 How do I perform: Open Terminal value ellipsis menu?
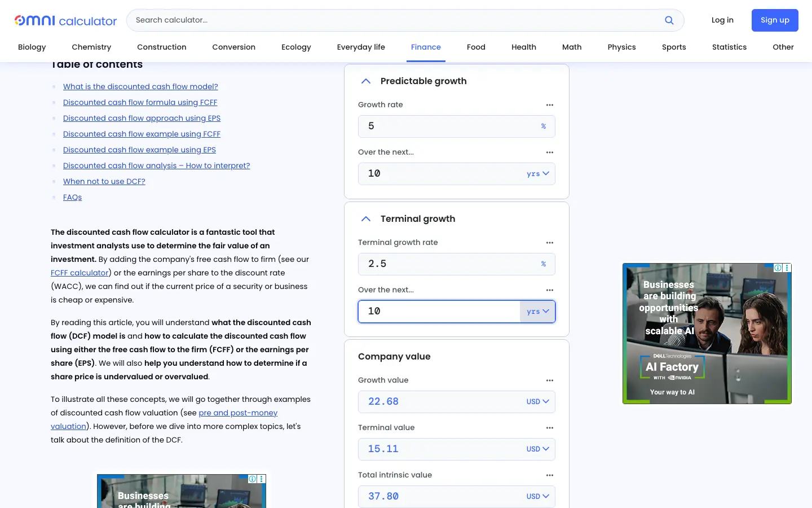click(550, 428)
